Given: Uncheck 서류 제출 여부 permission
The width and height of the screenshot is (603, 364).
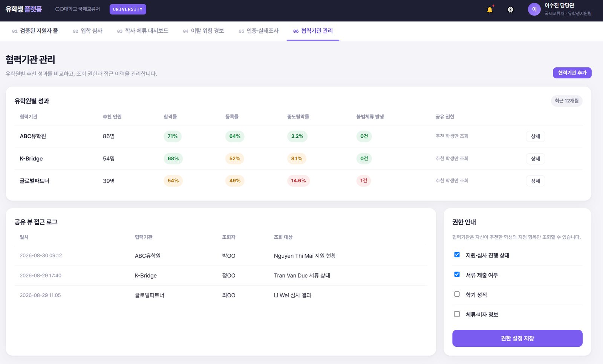Looking at the screenshot, I should [457, 274].
